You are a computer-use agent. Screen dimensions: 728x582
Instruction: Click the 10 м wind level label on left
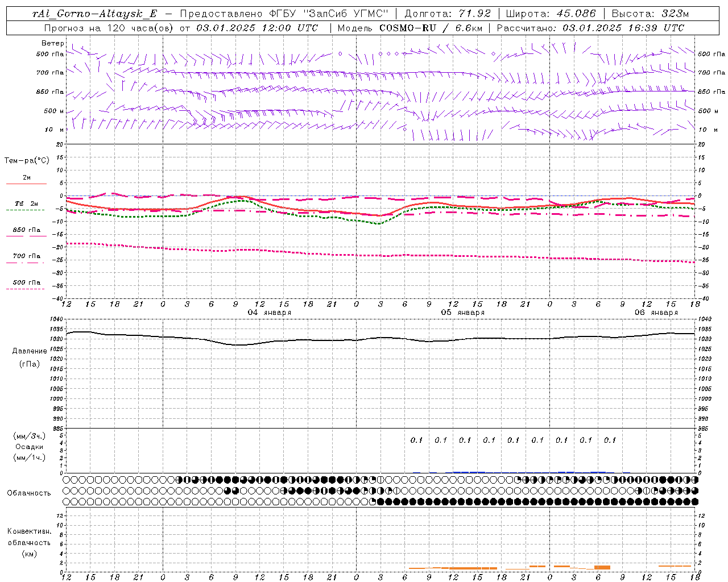coord(55,130)
